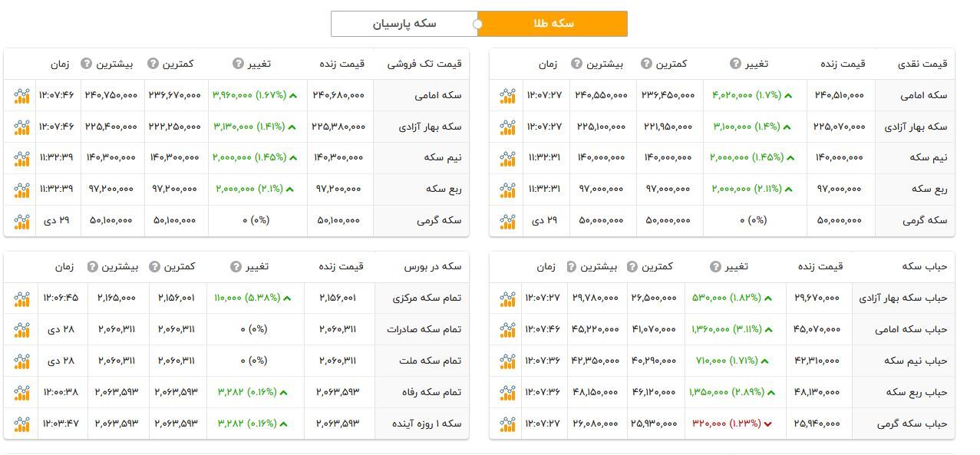Open chart icon for سکه امامی in قیمت تک فروشی table
The width and height of the screenshot is (980, 455).
click(21, 96)
